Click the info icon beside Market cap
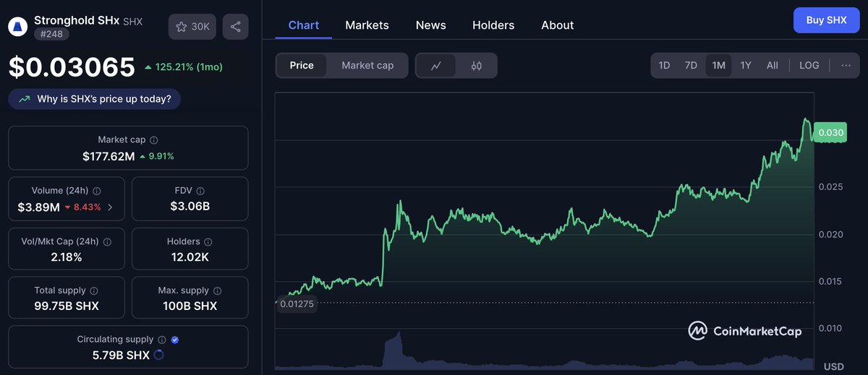This screenshot has width=868, height=375. [x=154, y=140]
